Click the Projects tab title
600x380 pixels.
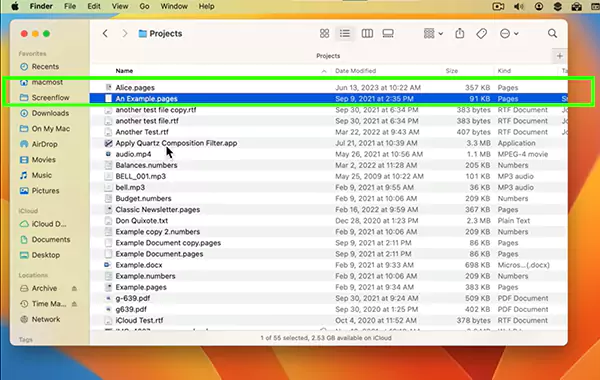point(328,56)
